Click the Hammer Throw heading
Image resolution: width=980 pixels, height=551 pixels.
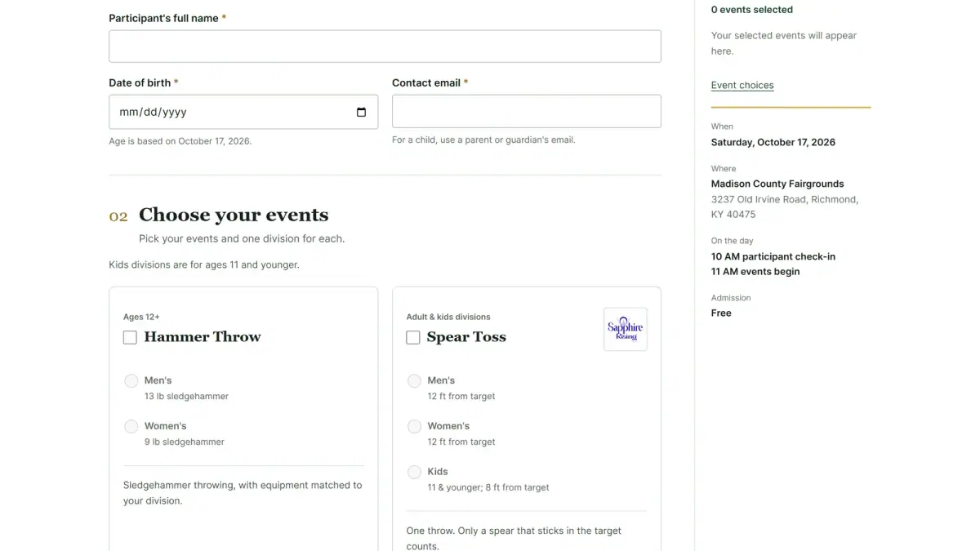[203, 336]
